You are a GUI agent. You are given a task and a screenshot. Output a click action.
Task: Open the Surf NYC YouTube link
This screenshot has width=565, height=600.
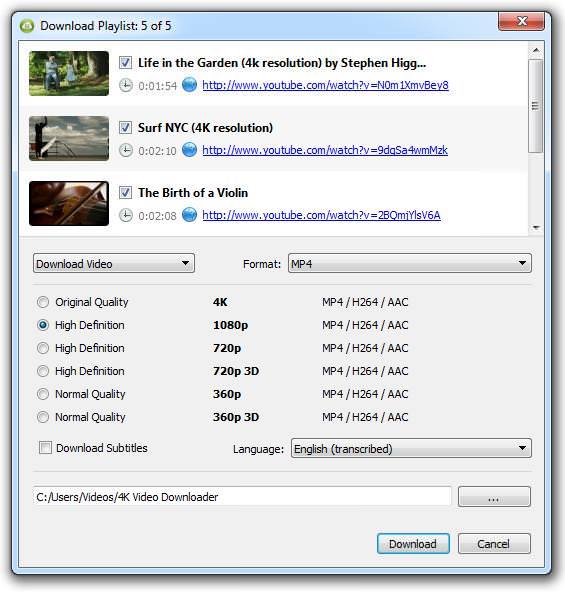325,150
